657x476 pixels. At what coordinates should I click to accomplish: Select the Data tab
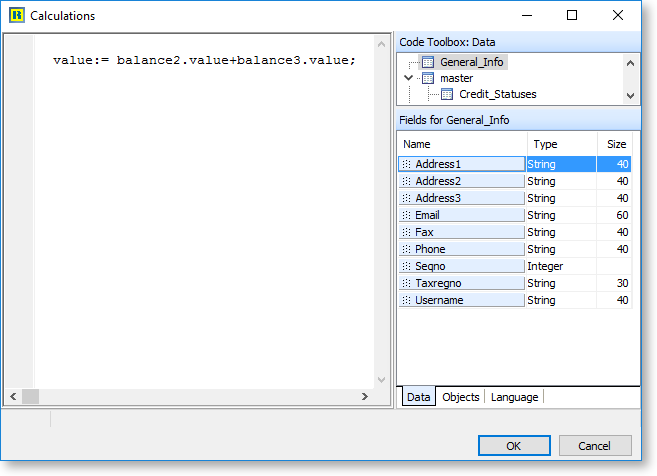[418, 397]
